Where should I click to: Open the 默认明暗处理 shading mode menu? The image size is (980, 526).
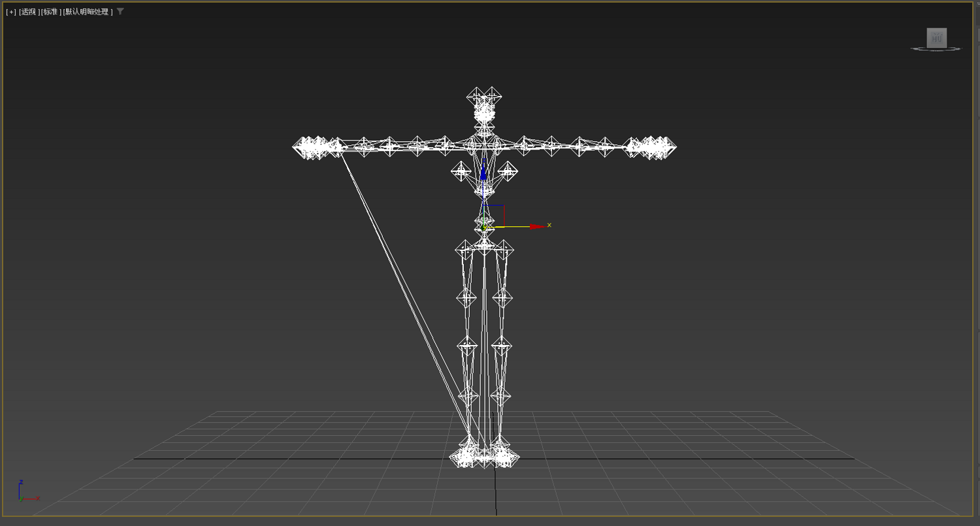(x=88, y=12)
